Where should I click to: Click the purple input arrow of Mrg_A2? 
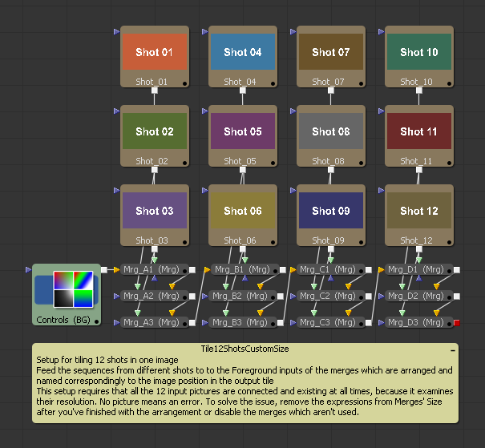pyautogui.click(x=116, y=297)
